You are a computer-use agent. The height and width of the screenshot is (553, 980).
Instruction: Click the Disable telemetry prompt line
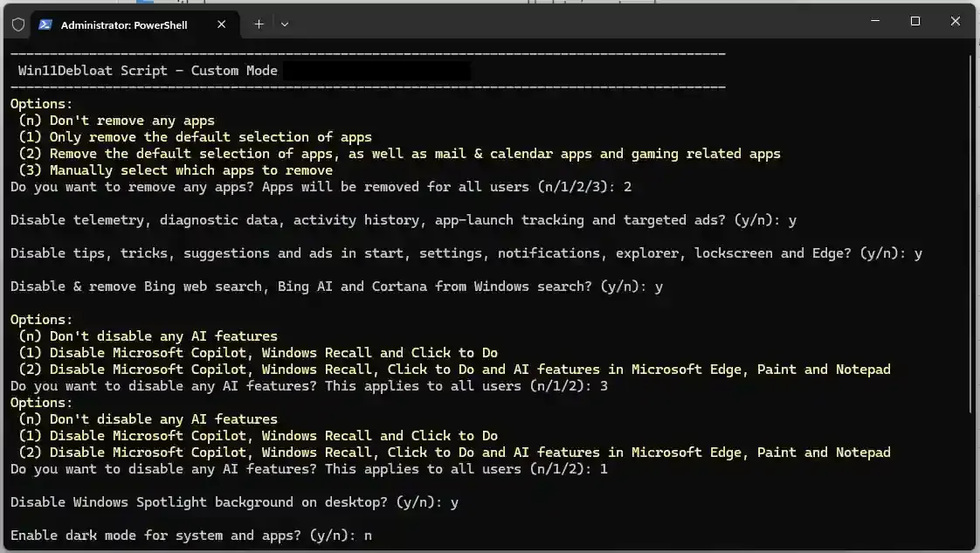click(367, 220)
